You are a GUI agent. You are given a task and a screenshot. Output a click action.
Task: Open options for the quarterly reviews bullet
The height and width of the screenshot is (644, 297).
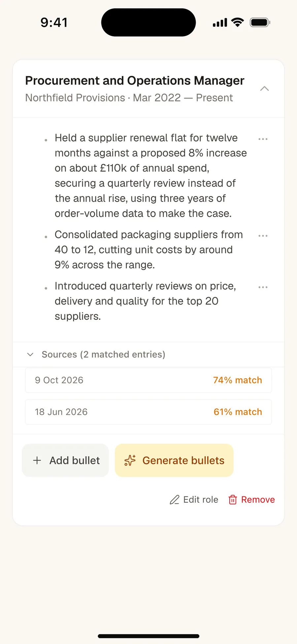(263, 287)
